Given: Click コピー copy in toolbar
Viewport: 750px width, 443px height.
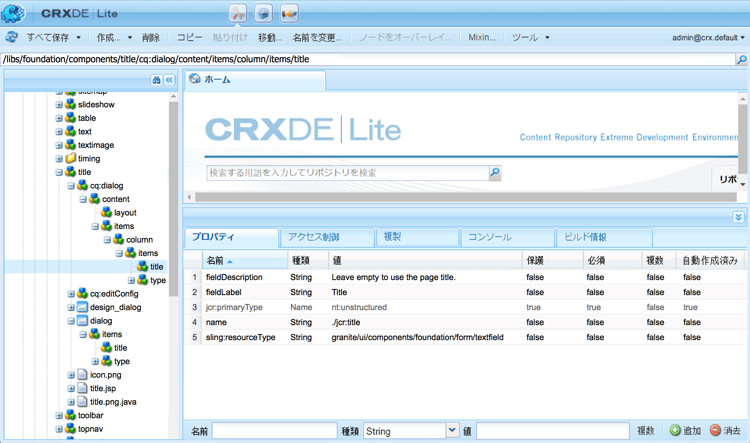Looking at the screenshot, I should click(x=189, y=37).
